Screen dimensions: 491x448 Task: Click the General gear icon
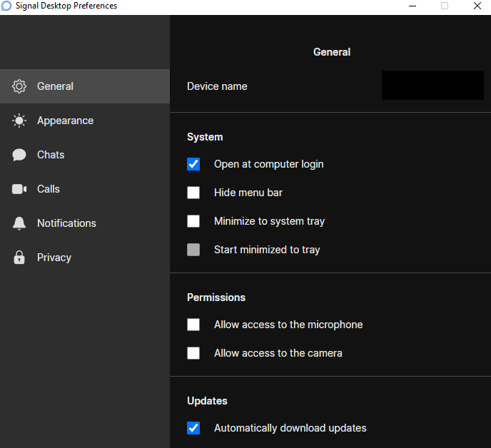tap(19, 86)
